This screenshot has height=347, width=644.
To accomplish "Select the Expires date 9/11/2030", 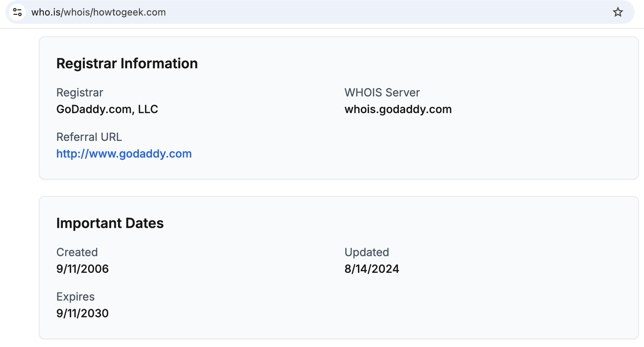I will click(x=82, y=313).
